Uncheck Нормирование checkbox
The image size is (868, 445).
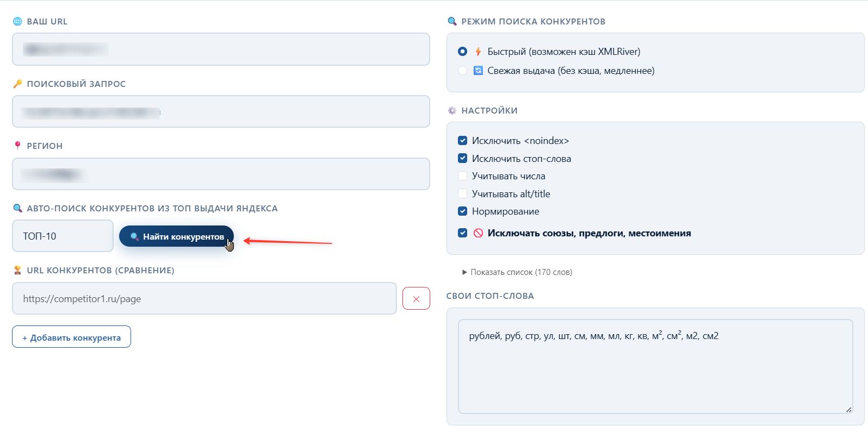click(462, 211)
